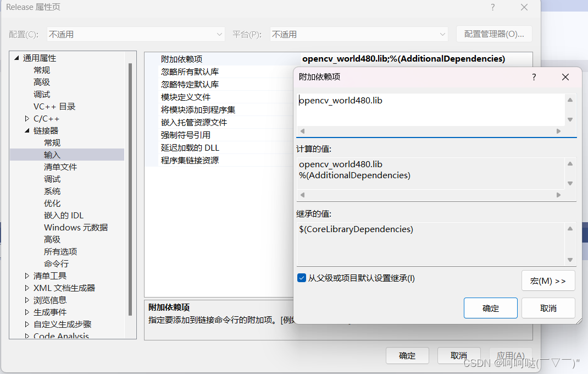Viewport: 588px width, 374px height.
Task: Expand the 清单工具 tree node
Action: pos(26,276)
